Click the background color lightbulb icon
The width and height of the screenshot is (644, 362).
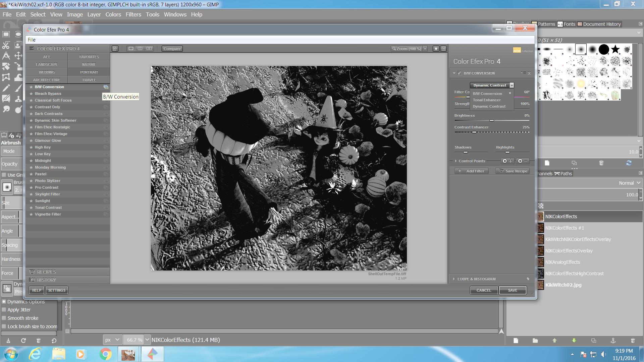436,49
